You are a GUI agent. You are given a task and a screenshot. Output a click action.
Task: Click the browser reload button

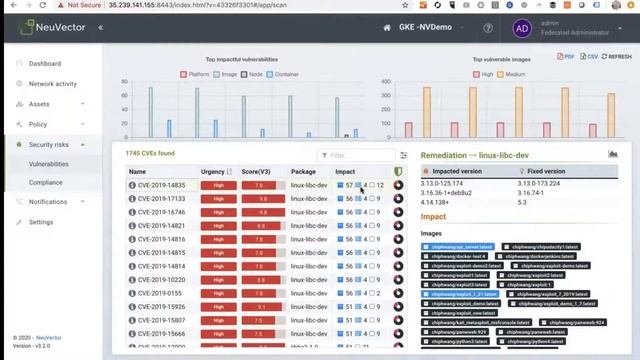[x=43, y=5]
